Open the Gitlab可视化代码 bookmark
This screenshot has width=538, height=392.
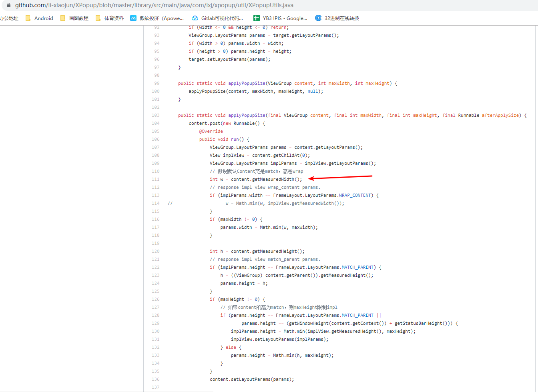point(218,18)
